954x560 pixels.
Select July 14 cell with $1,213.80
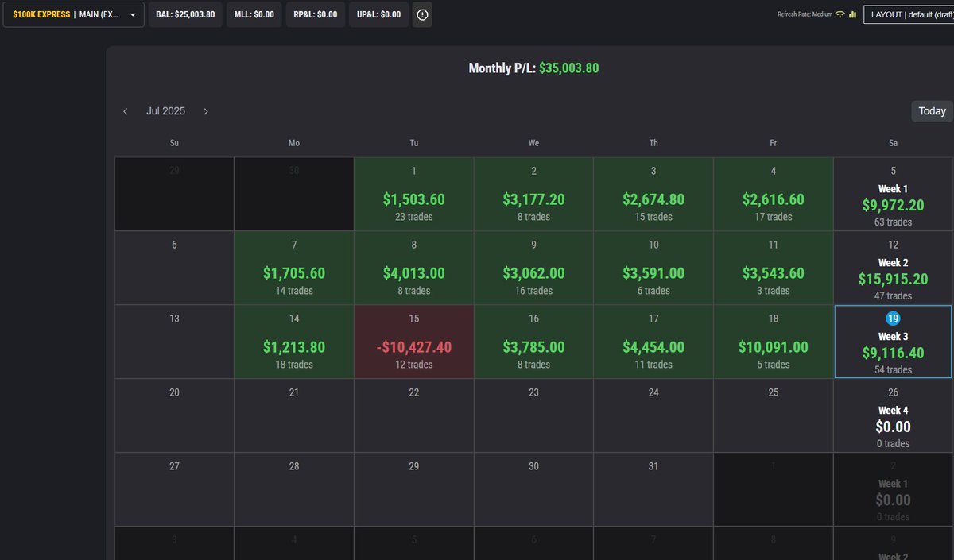(x=294, y=342)
